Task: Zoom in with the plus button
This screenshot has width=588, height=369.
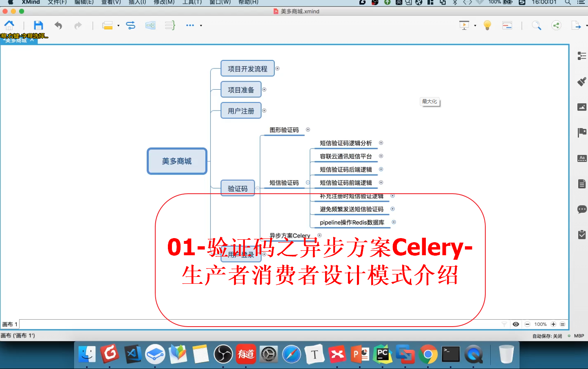Action: coord(553,324)
